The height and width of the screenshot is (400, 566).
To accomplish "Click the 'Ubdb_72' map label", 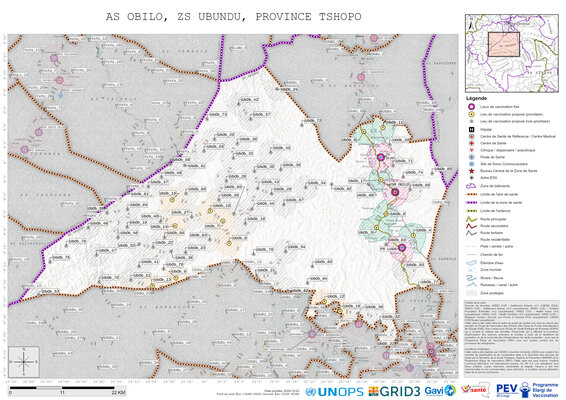I will coord(313,121).
